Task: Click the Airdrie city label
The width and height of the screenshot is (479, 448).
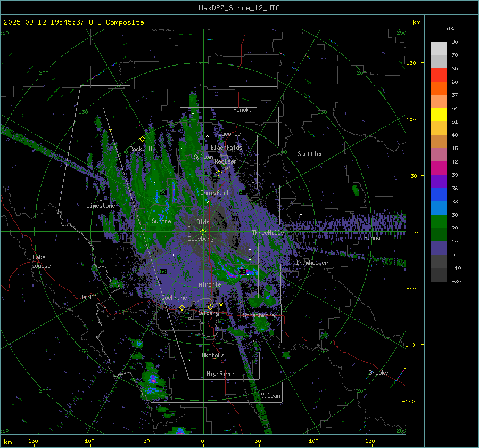Action: [x=210, y=284]
